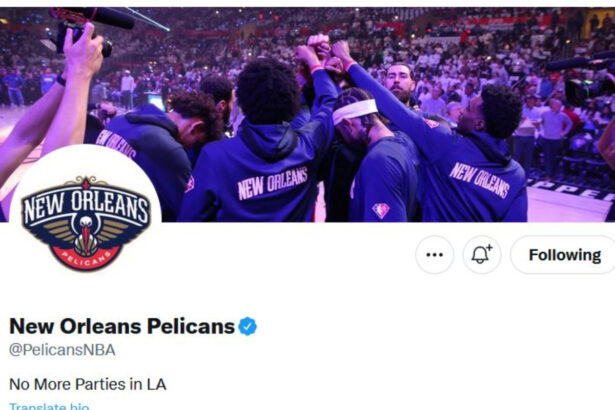Click the pelican bird in the avatar logo
The image size is (615, 410).
click(x=86, y=235)
